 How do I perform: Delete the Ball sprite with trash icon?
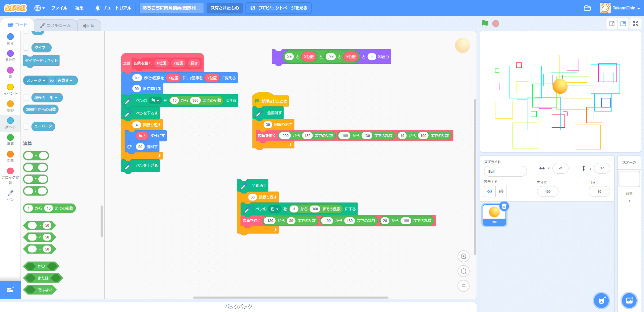[504, 207]
